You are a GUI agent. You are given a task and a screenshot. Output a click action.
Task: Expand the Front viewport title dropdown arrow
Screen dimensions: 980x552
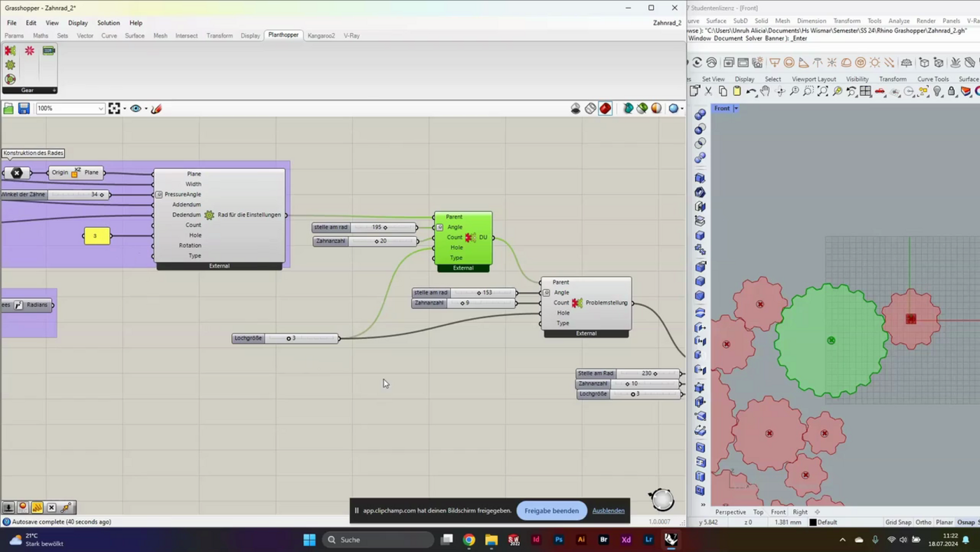click(736, 109)
